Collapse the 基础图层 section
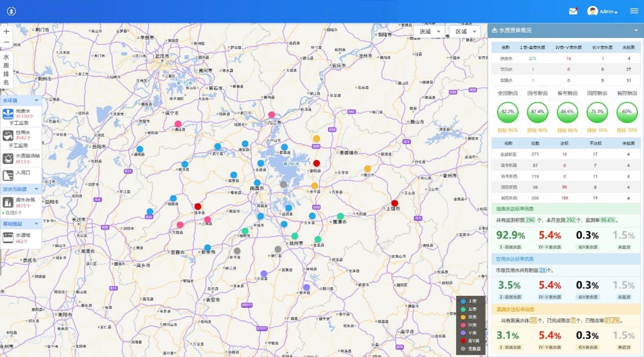This screenshot has height=357, width=644. pyautogui.click(x=36, y=224)
